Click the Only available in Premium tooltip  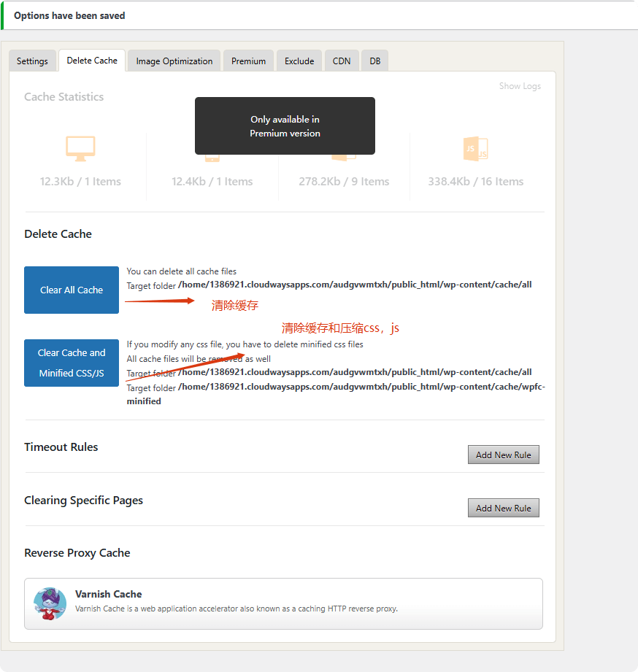click(x=285, y=126)
